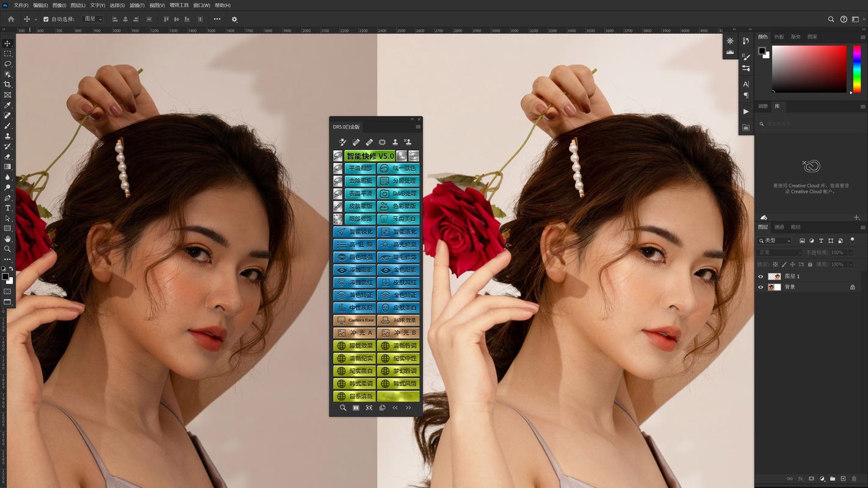The width and height of the screenshot is (868, 488).
Task: Click the lock transparent pixels icon
Action: tap(775, 264)
